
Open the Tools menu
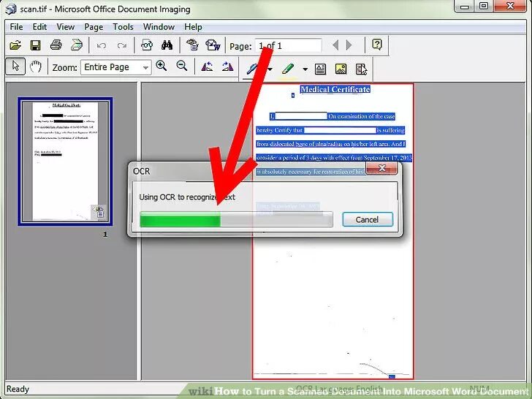click(x=123, y=27)
